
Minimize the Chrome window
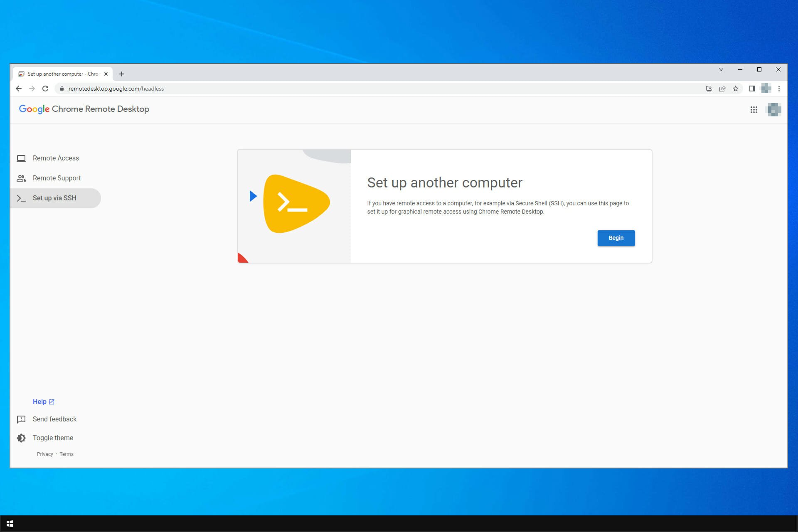740,69
